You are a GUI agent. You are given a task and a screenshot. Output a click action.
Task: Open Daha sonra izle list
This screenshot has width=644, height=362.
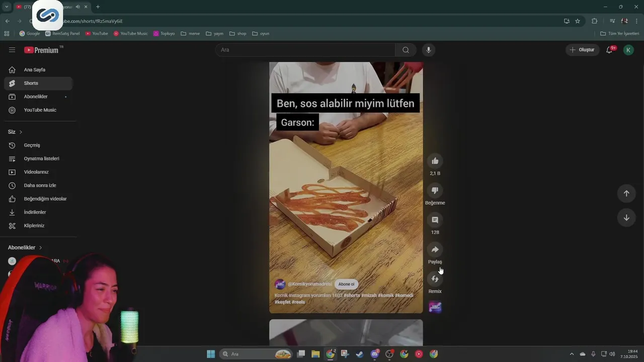coord(38,186)
